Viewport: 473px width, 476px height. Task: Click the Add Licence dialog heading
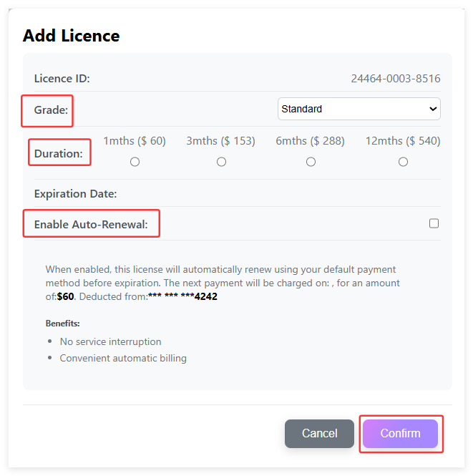(x=71, y=35)
